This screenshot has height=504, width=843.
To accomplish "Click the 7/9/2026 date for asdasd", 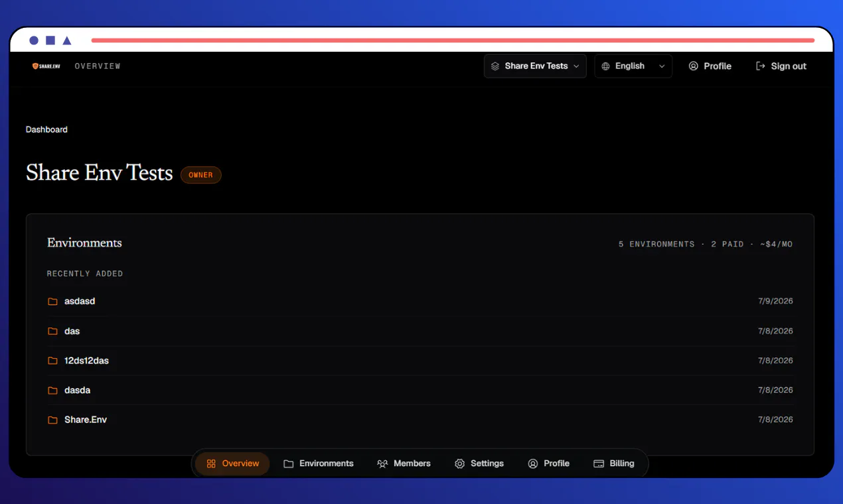I will (775, 301).
